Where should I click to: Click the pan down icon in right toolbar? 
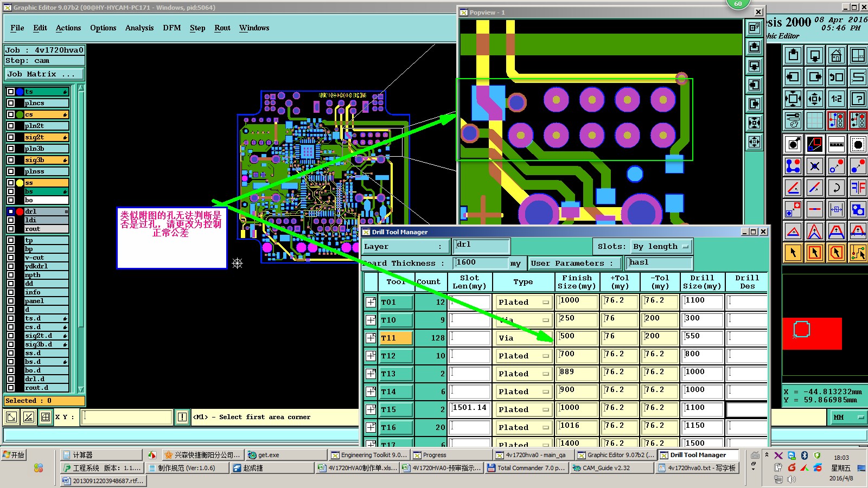pos(815,55)
